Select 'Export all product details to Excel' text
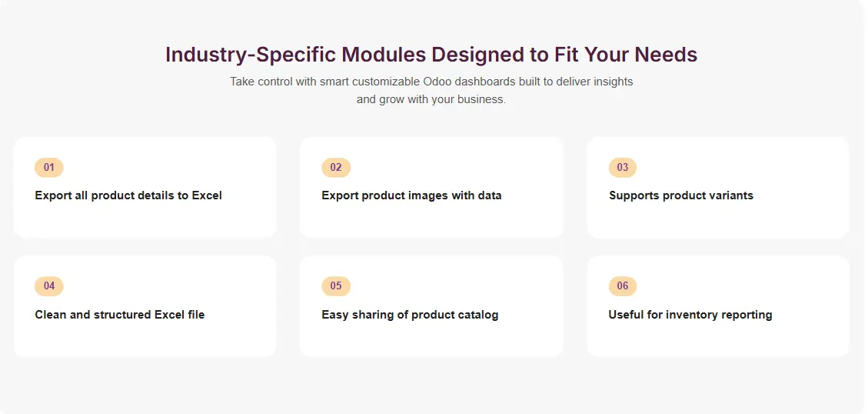868x414 pixels. (128, 195)
